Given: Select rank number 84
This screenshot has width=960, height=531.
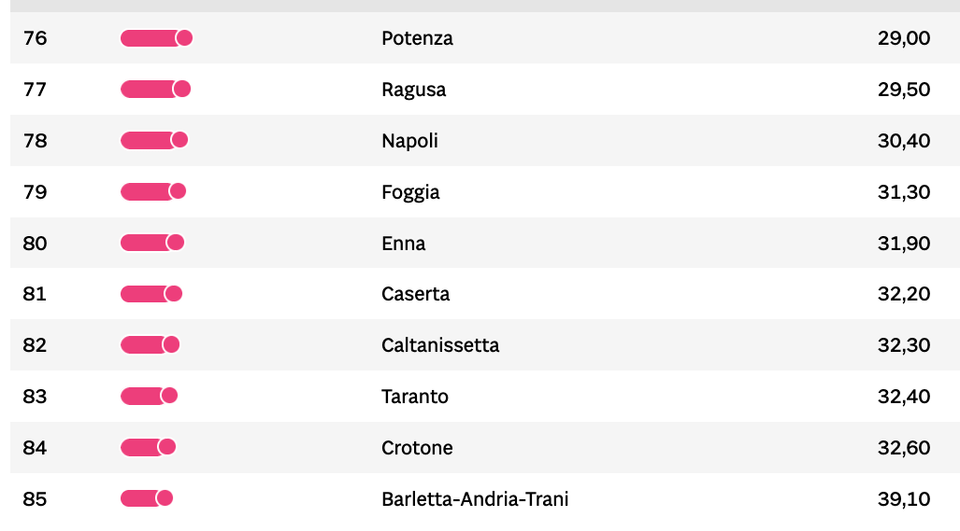Looking at the screenshot, I should coord(35,447).
